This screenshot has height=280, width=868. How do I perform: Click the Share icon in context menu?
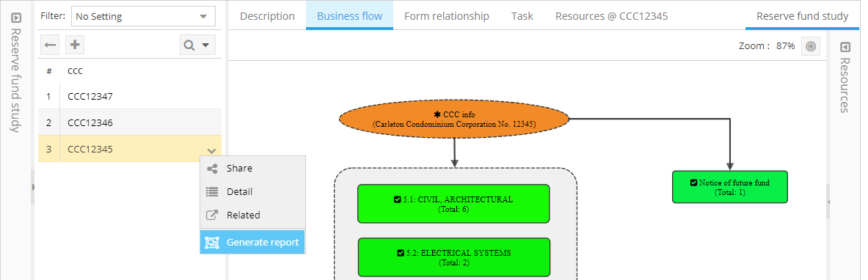point(212,169)
